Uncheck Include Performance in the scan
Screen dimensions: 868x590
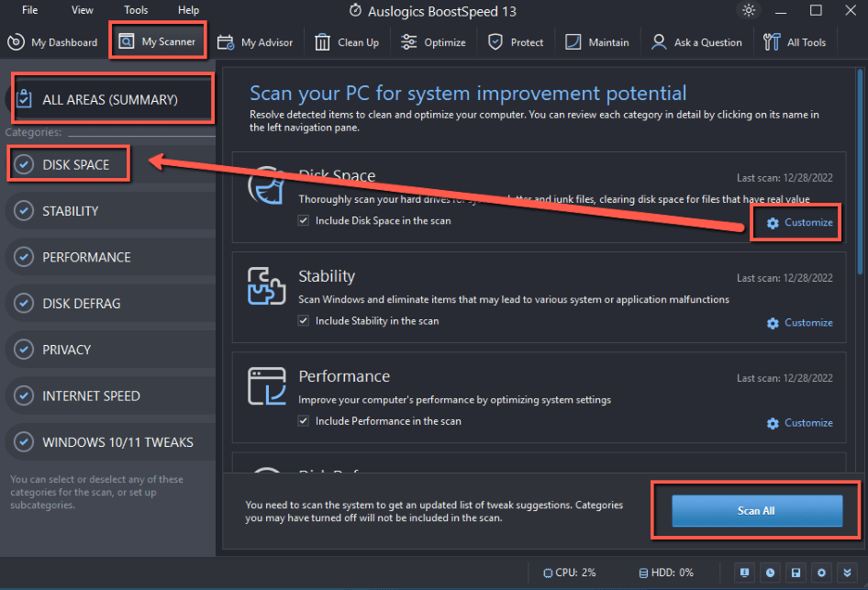pyautogui.click(x=304, y=420)
